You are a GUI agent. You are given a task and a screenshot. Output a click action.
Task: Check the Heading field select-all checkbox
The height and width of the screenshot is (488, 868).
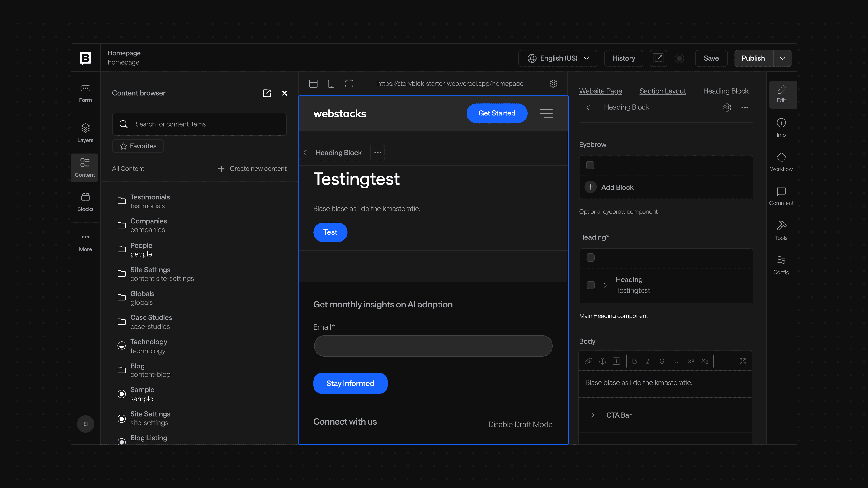coord(590,258)
